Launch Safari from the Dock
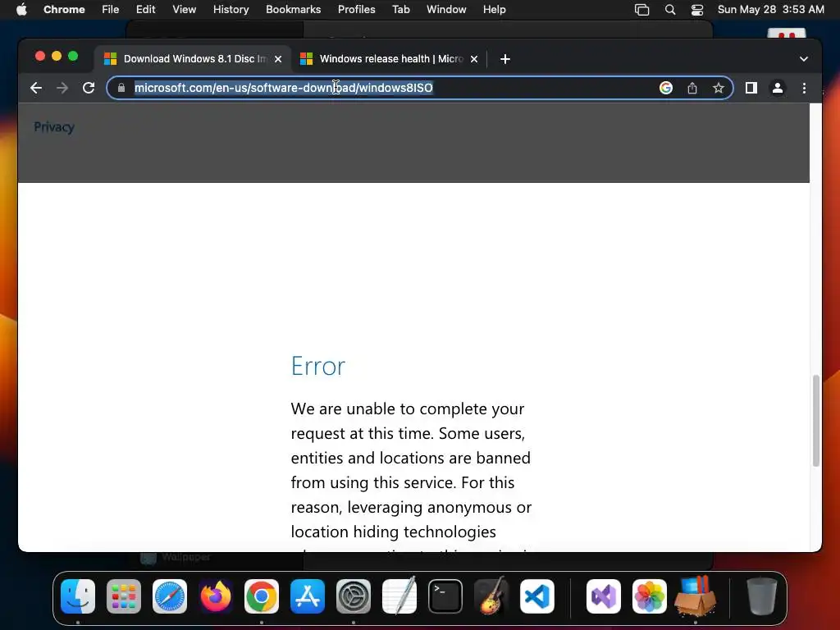 point(170,596)
